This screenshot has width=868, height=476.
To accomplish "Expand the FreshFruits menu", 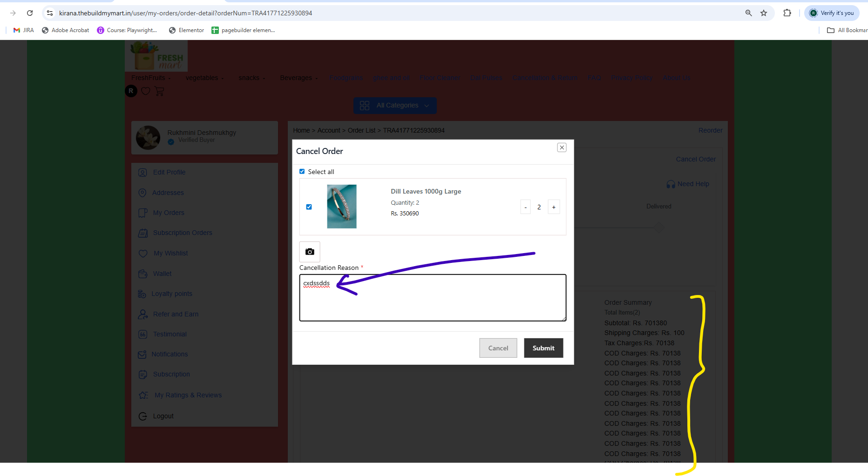I will [151, 78].
